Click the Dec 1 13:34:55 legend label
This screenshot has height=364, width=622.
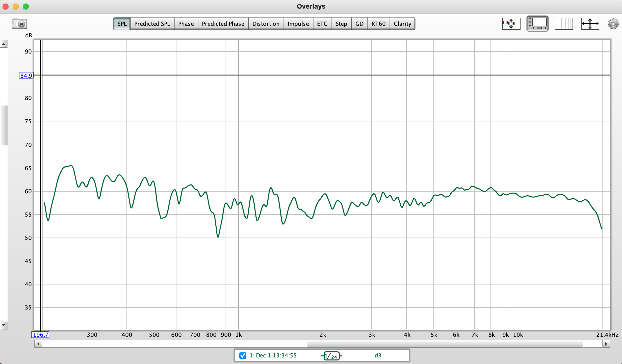(273, 355)
